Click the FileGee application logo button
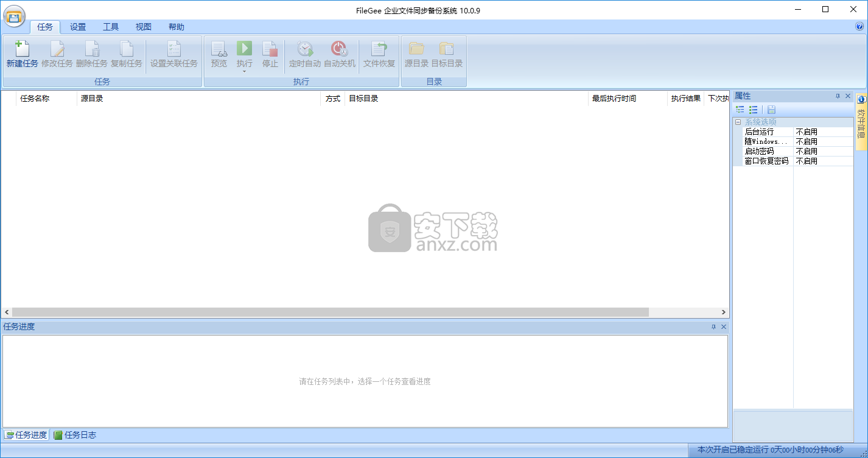Screen dimensions: 868x458 [x=13, y=16]
